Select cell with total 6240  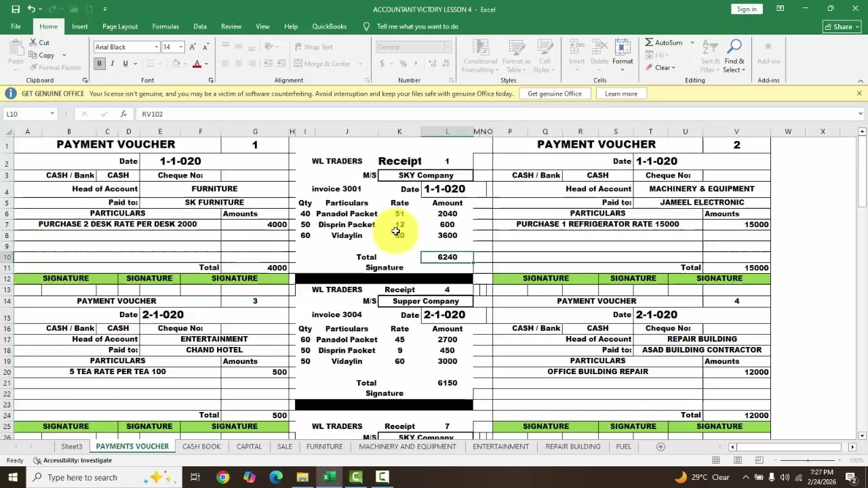pos(447,257)
